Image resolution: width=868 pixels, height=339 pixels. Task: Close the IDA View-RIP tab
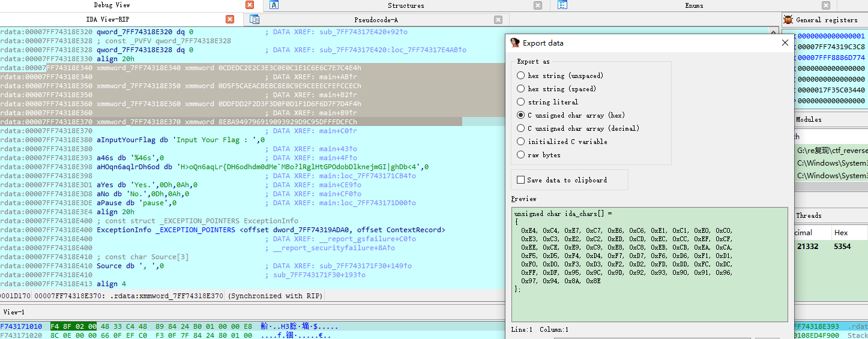230,19
